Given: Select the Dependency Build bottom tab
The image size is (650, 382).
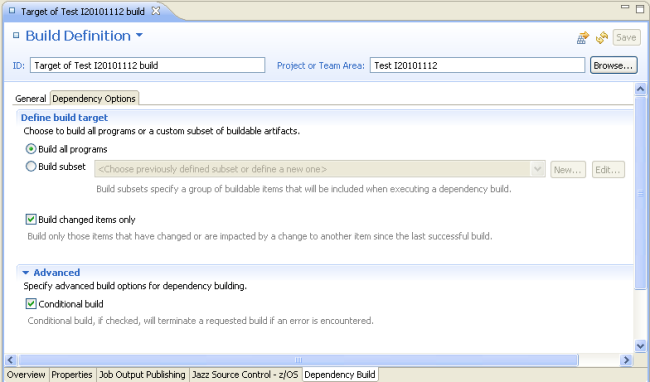Looking at the screenshot, I should pos(340,375).
